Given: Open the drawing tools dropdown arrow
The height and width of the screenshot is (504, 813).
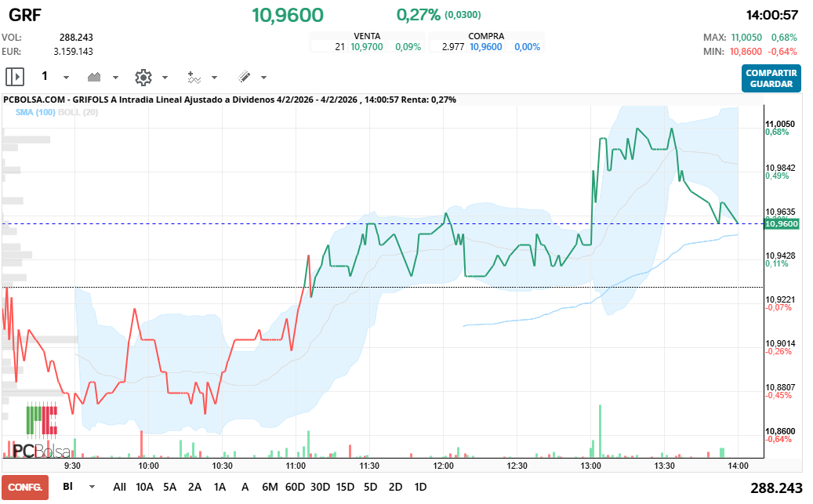Looking at the screenshot, I should (x=263, y=78).
